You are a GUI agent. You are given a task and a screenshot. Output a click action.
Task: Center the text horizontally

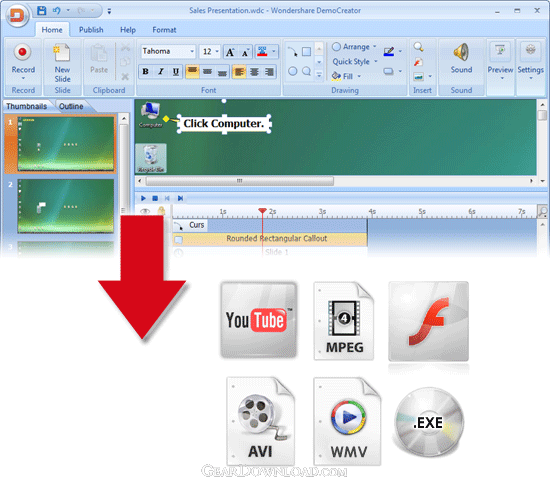click(x=254, y=72)
